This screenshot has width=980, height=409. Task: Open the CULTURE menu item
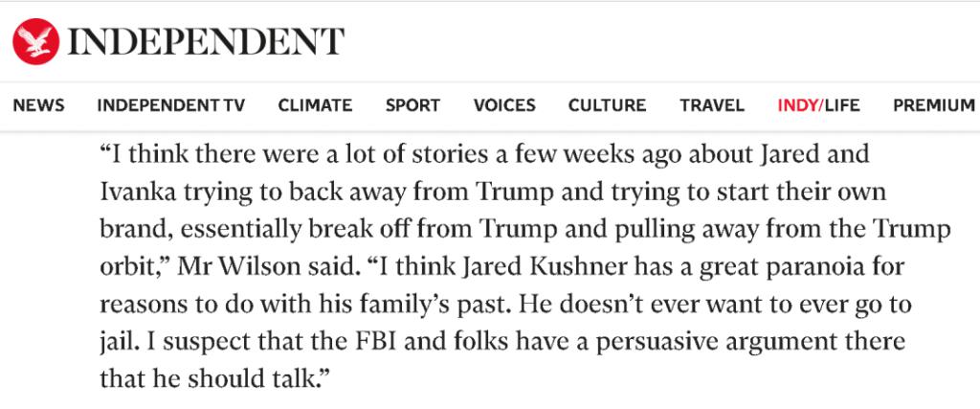(607, 105)
